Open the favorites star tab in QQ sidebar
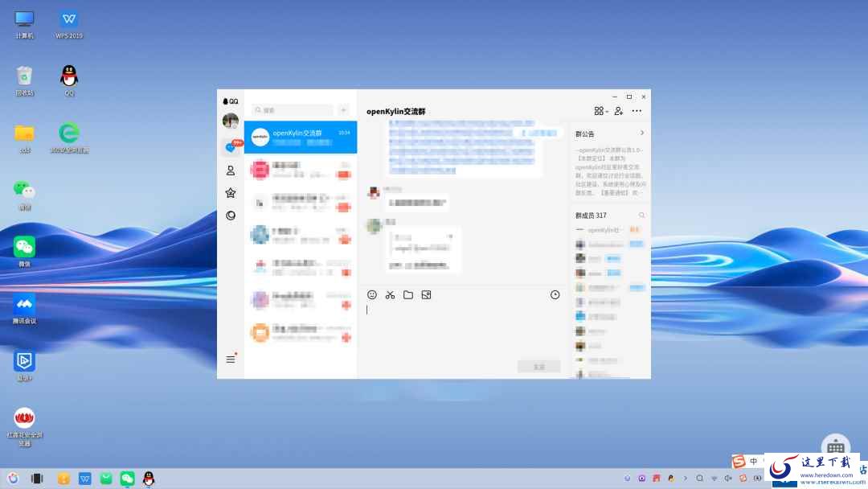The image size is (868, 489). click(231, 193)
